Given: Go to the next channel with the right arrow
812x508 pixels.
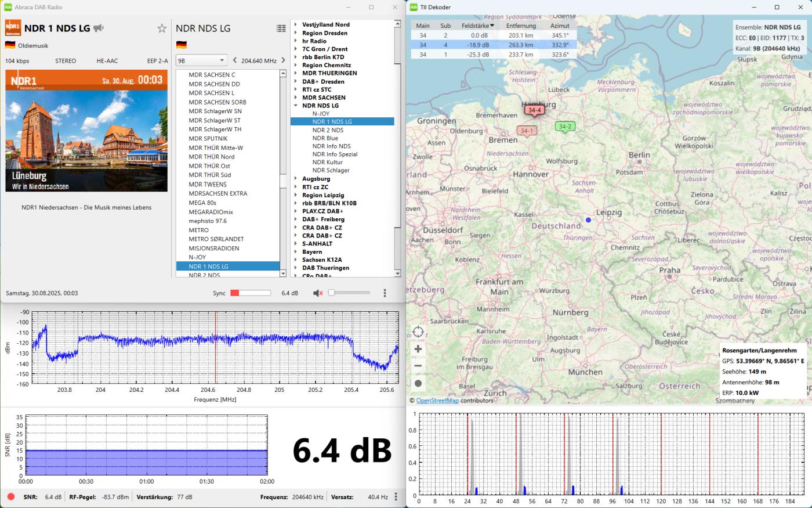Looking at the screenshot, I should (x=283, y=60).
